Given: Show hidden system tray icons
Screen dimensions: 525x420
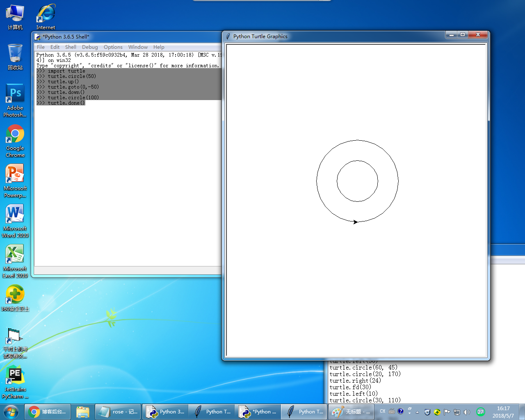Looking at the screenshot, I should coord(417,412).
